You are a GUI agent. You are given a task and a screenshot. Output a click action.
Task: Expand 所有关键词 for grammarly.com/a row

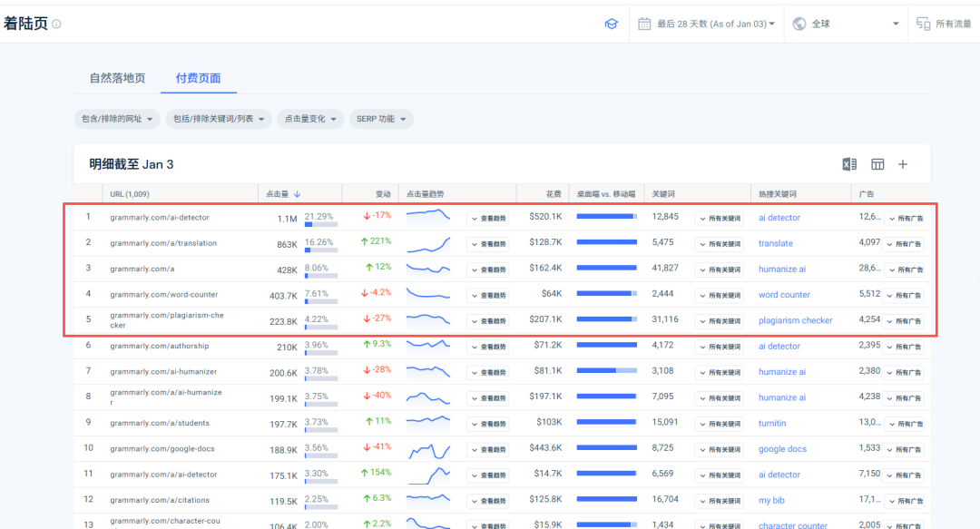[x=719, y=269]
